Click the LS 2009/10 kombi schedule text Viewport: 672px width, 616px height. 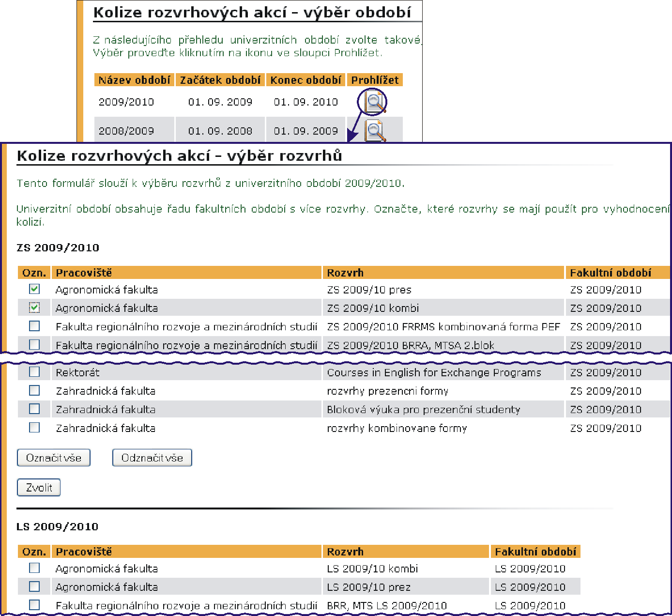[x=372, y=569]
